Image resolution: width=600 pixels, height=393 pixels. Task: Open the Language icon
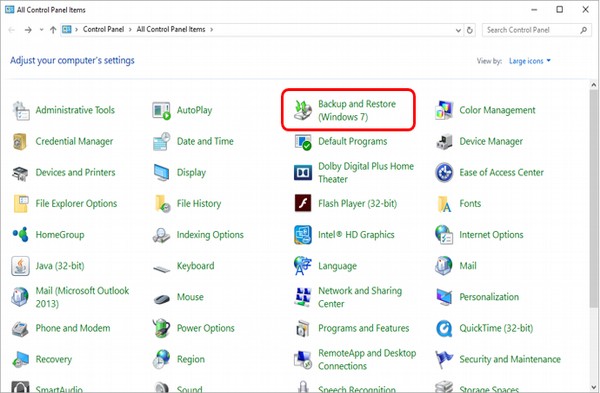coord(303,266)
